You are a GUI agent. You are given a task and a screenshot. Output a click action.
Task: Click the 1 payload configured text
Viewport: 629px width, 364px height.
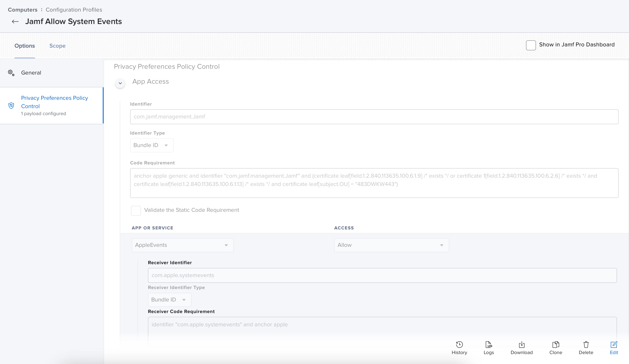tap(44, 113)
